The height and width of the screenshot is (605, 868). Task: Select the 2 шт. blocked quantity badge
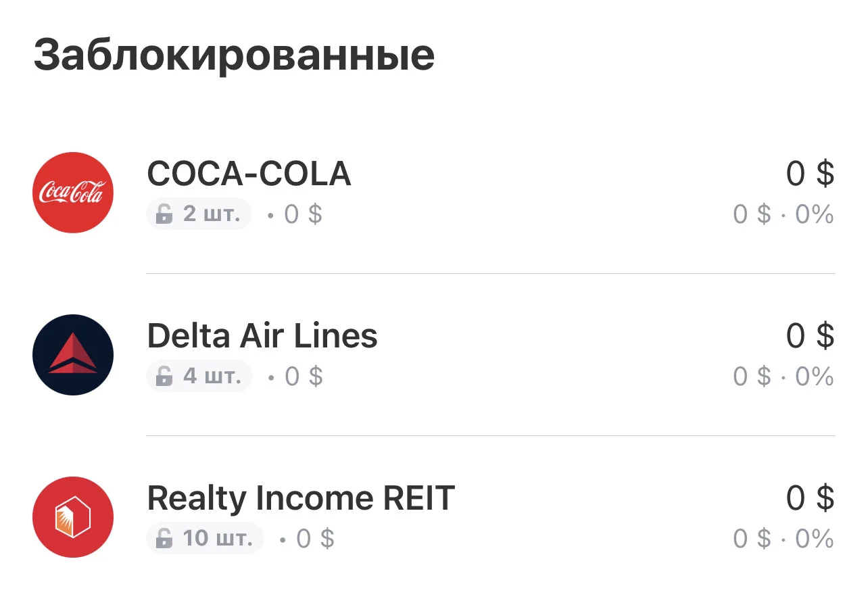(x=199, y=214)
